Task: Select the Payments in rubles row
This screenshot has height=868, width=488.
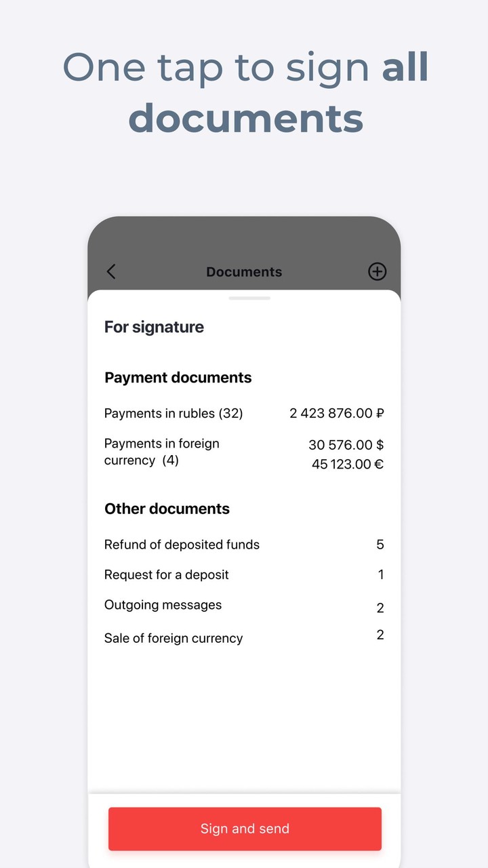Action: (173, 413)
